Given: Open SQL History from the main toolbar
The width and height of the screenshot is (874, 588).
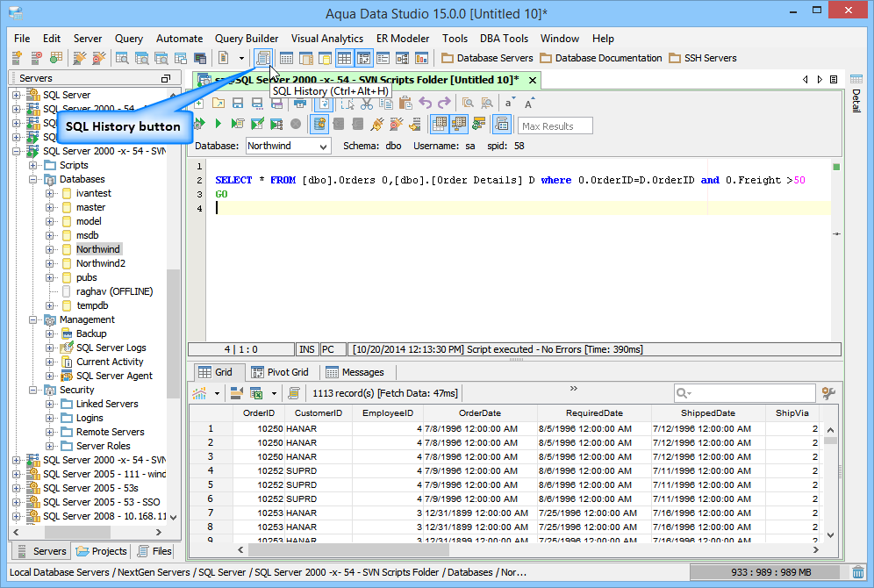Looking at the screenshot, I should 262,57.
